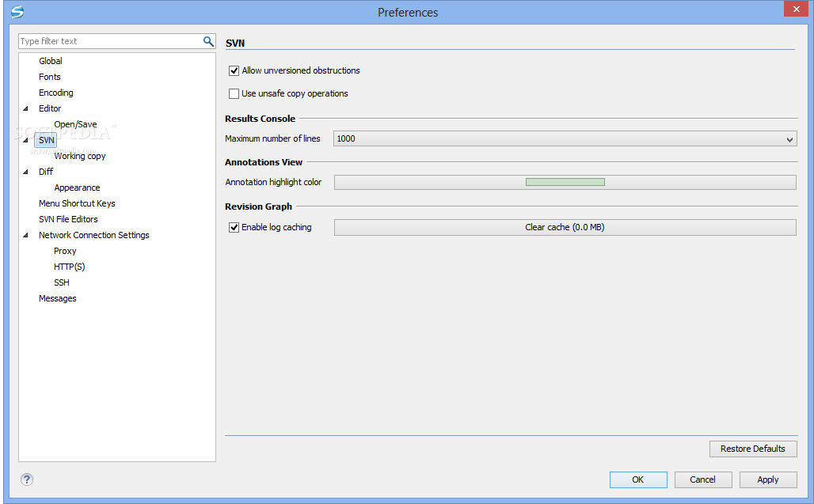Collapse the SVN tree node arrow
814x504 pixels.
[25, 141]
